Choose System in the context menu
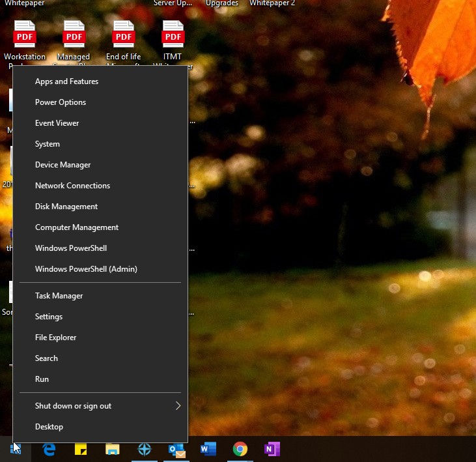 tap(100, 144)
